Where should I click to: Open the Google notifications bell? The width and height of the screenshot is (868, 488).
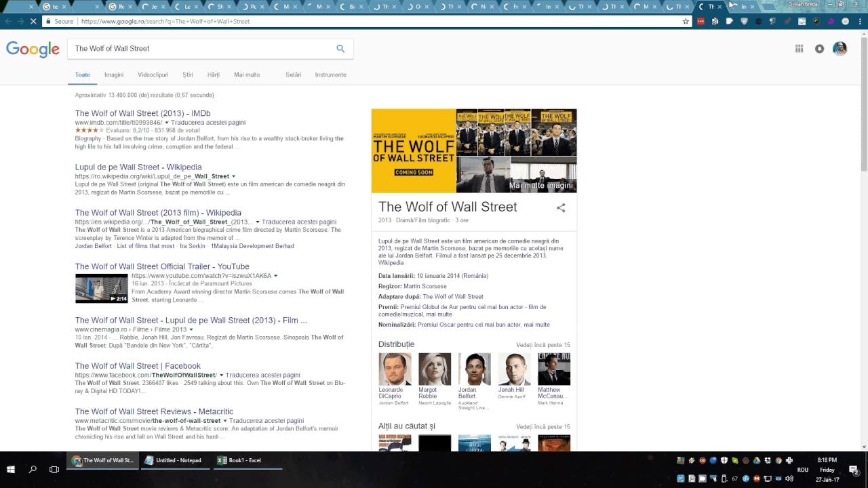[x=819, y=49]
